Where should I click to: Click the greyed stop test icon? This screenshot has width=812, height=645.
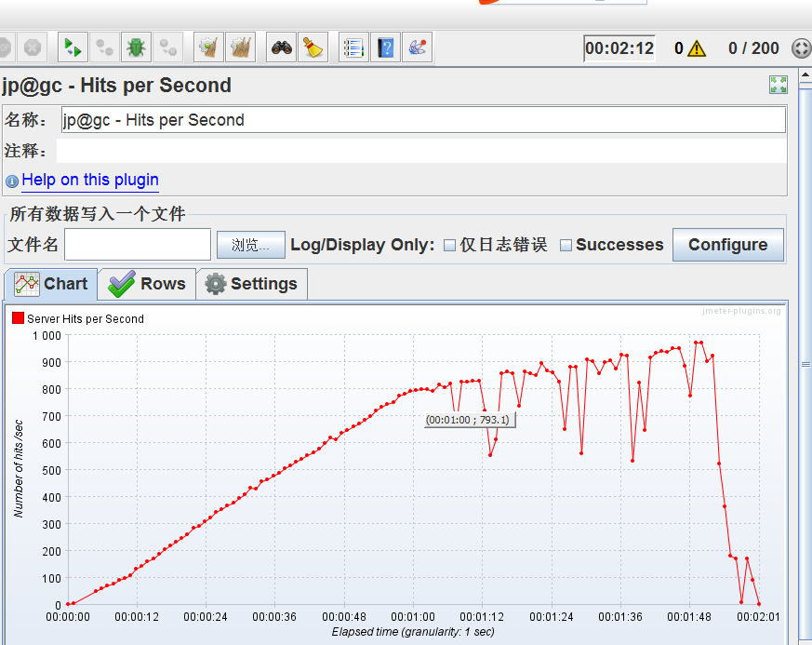33,47
